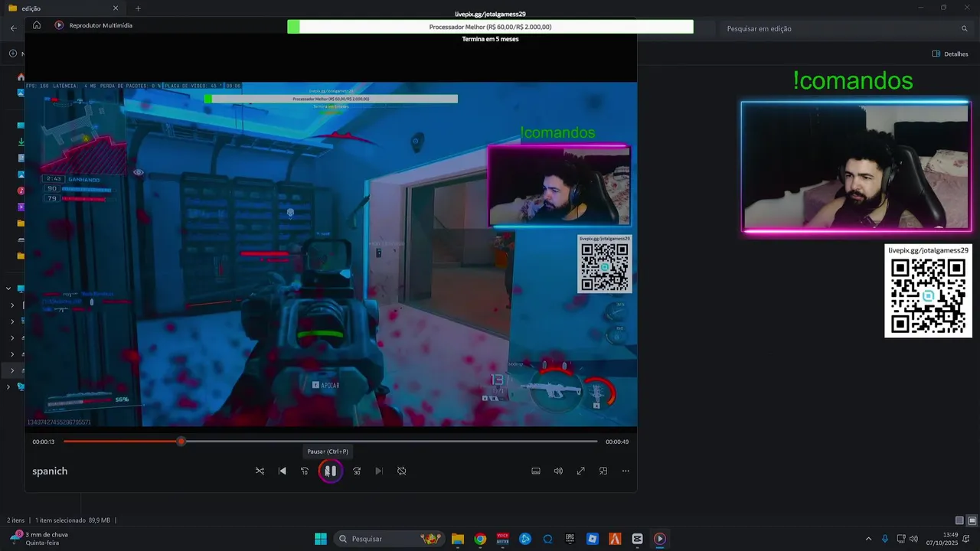980x551 pixels.
Task: Open File Explorer from the taskbar
Action: pos(457,539)
